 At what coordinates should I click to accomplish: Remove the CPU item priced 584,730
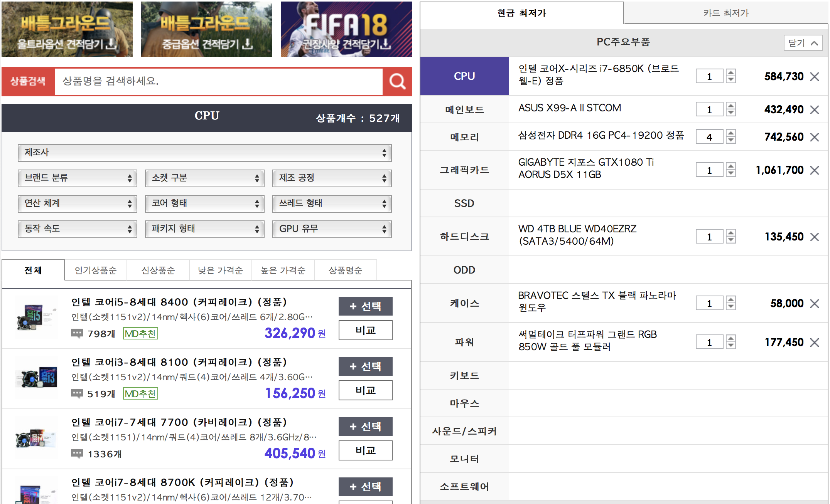pos(815,77)
